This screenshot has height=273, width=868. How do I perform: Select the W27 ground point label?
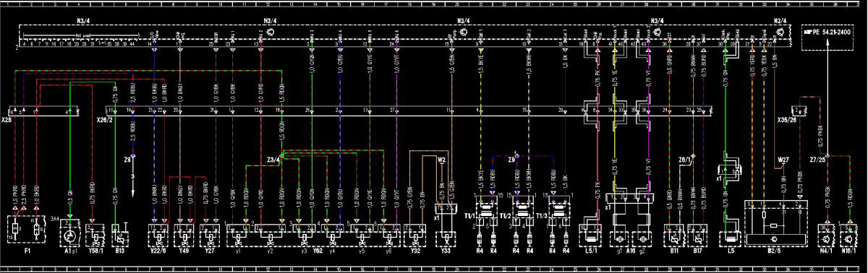pyautogui.click(x=783, y=159)
